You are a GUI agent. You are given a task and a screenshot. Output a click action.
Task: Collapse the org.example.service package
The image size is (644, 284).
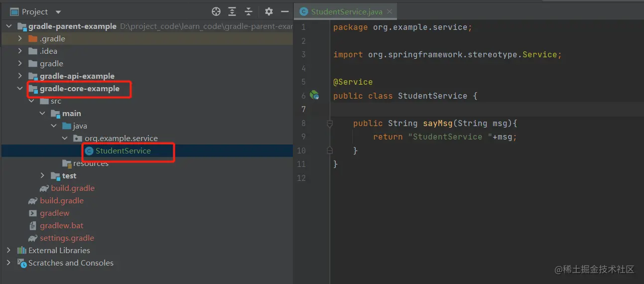tap(65, 138)
